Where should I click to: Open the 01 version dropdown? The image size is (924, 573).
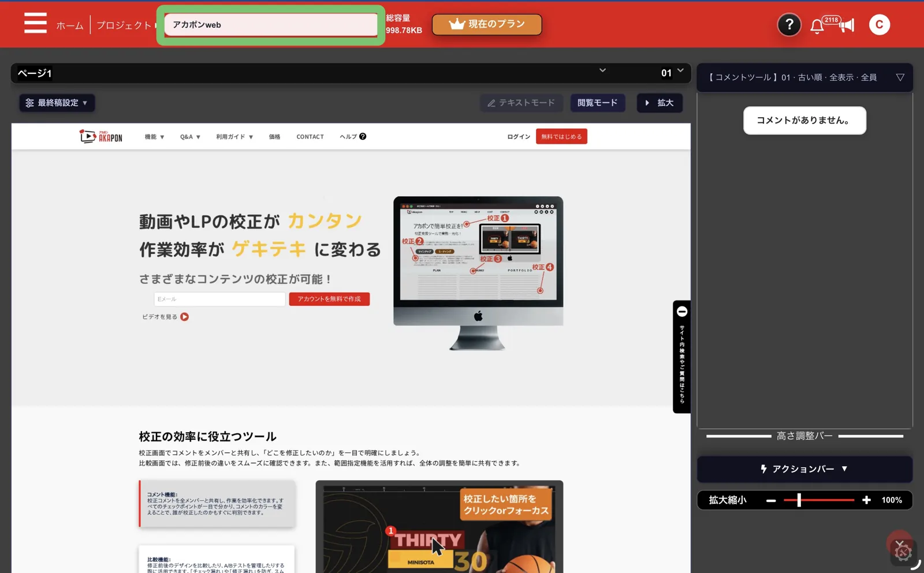coord(672,72)
